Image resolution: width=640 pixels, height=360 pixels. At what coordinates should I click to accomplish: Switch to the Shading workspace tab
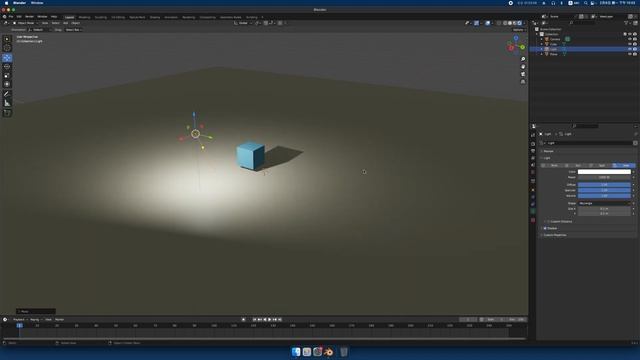tap(154, 18)
